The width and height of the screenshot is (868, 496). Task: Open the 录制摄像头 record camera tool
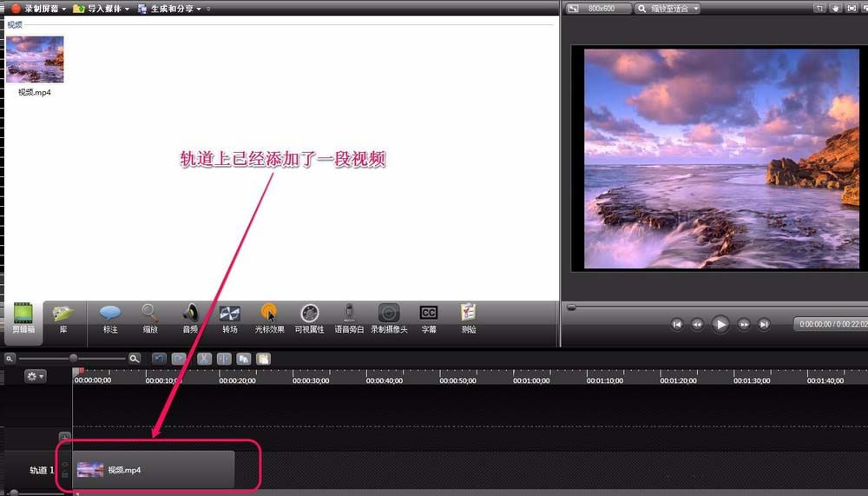[x=389, y=318]
